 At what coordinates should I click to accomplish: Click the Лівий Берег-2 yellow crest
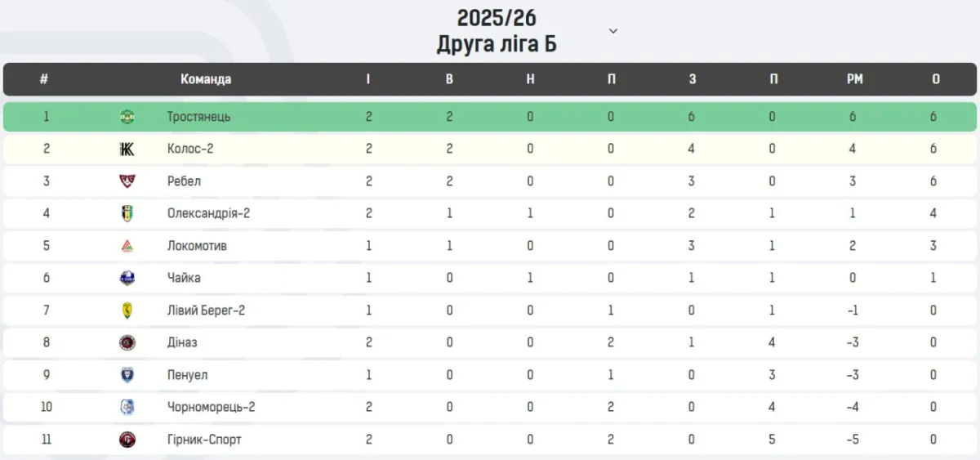[x=127, y=310]
